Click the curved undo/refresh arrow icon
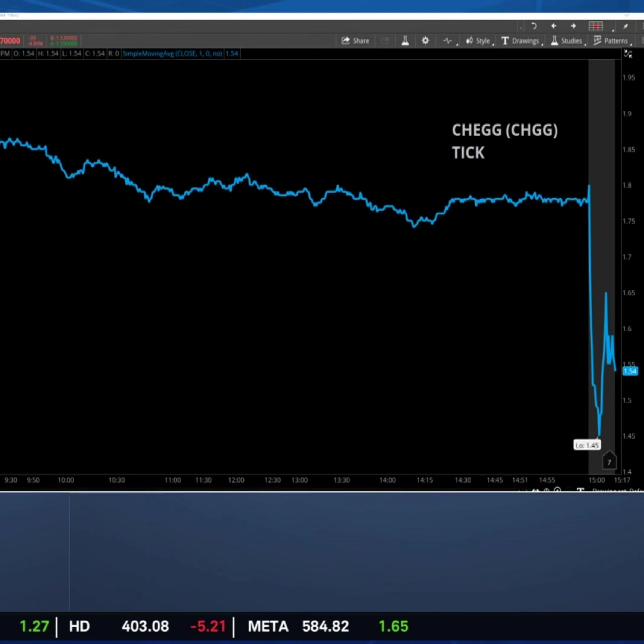The image size is (644, 644). [x=534, y=26]
